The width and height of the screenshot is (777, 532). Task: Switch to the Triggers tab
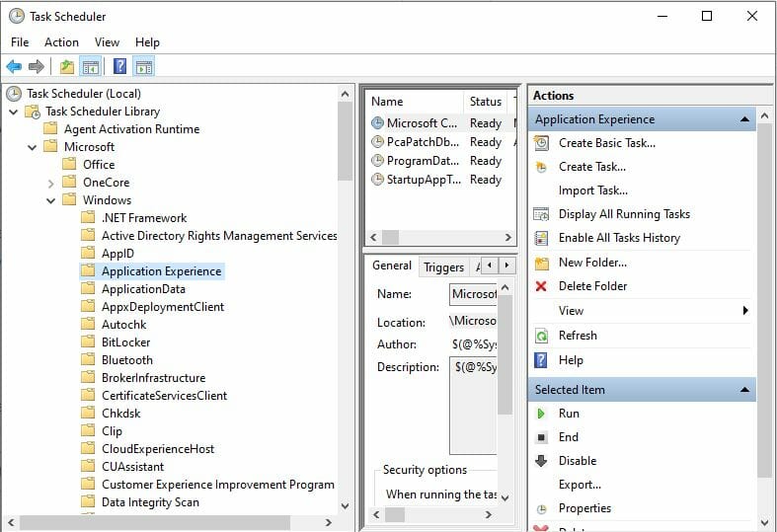[444, 267]
